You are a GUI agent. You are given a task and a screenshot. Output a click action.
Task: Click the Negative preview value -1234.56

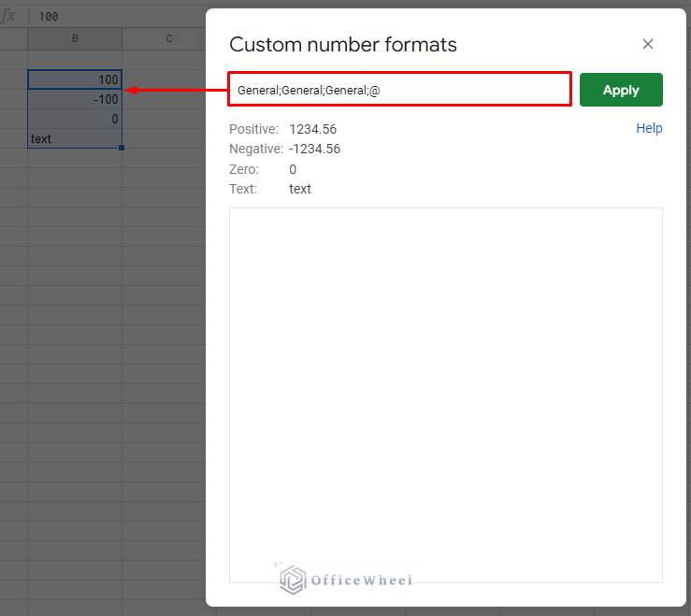pyautogui.click(x=314, y=149)
